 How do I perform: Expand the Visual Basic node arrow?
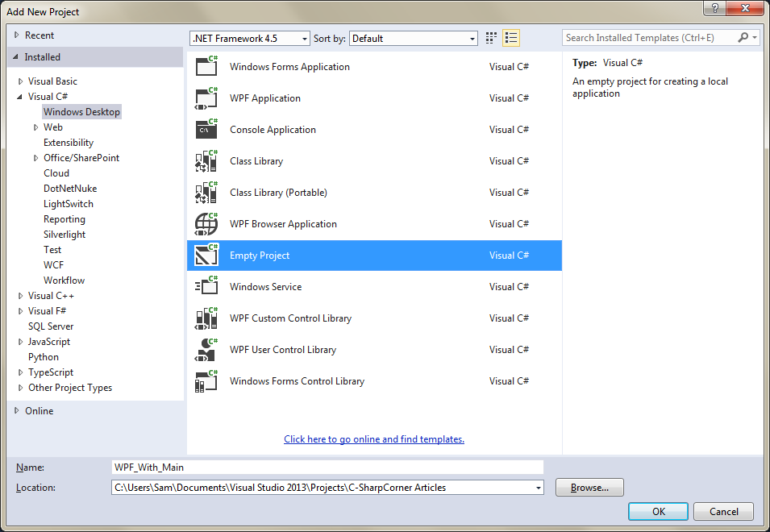coord(20,81)
